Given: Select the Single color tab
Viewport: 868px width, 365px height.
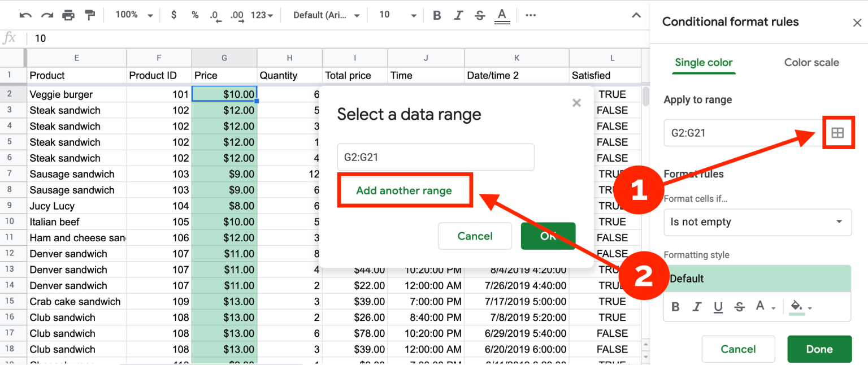Looking at the screenshot, I should pyautogui.click(x=704, y=63).
